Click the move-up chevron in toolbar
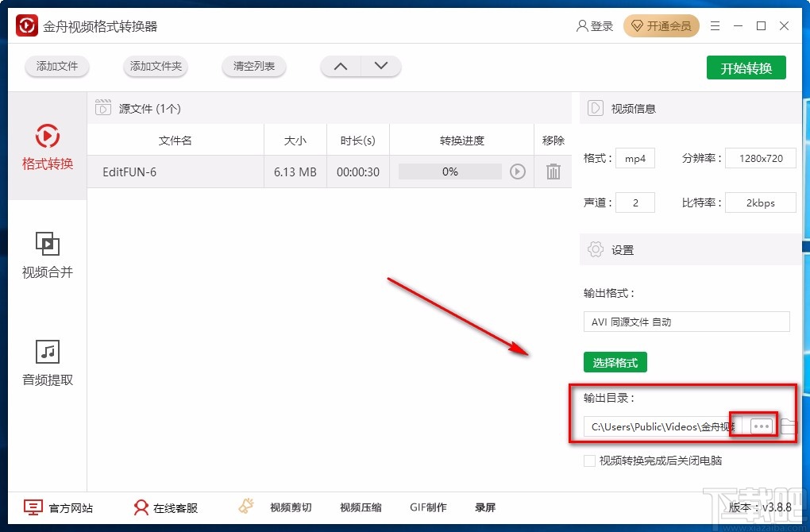This screenshot has width=810, height=532. point(340,67)
